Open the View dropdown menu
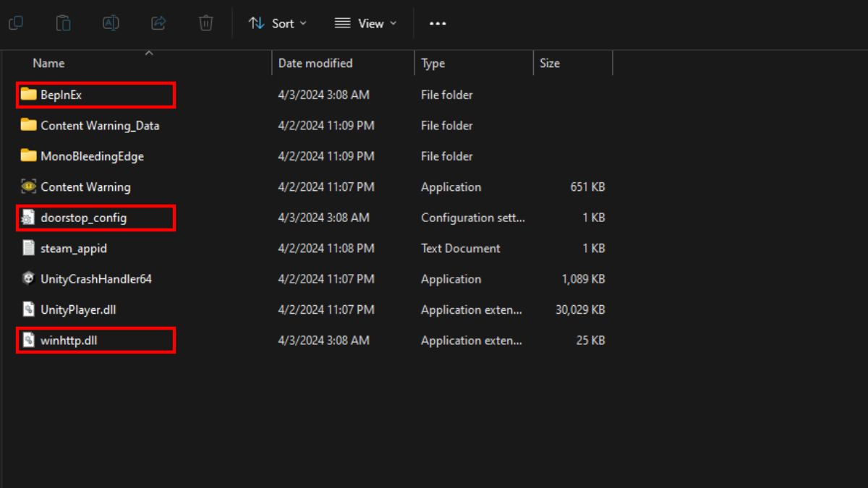The width and height of the screenshot is (868, 488). [x=365, y=23]
